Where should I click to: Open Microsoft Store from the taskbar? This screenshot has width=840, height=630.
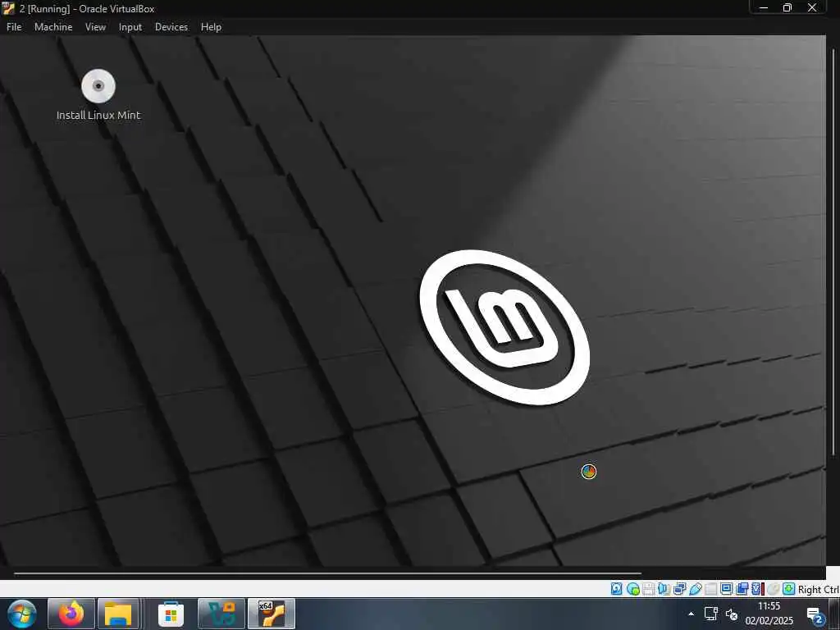tap(171, 614)
